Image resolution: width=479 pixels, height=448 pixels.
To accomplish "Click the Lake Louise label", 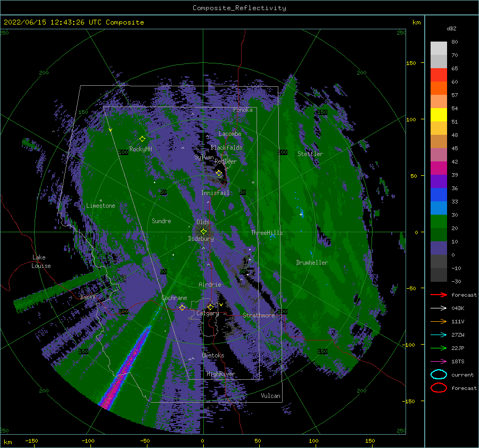I will pos(41,262).
